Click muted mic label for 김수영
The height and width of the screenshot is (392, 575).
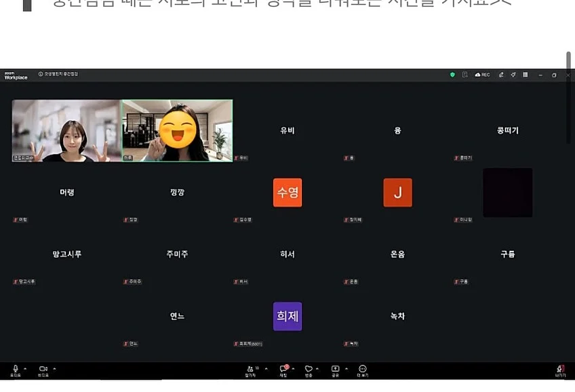point(243,220)
